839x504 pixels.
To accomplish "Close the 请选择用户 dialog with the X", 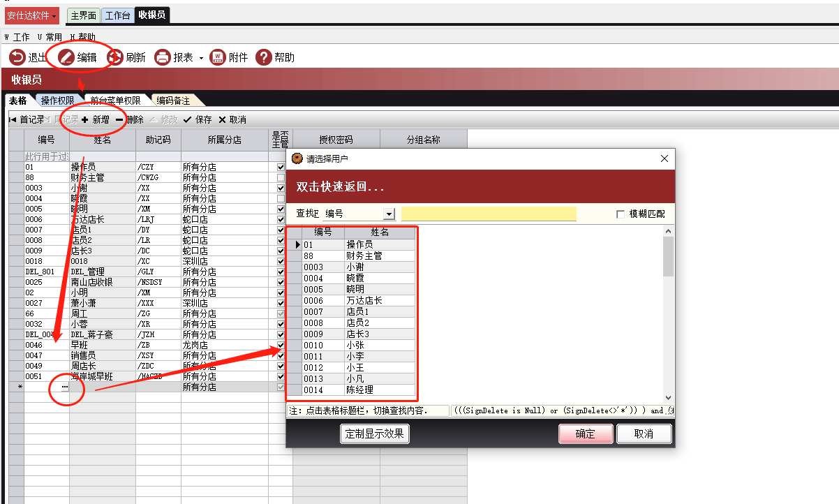I will pyautogui.click(x=664, y=158).
